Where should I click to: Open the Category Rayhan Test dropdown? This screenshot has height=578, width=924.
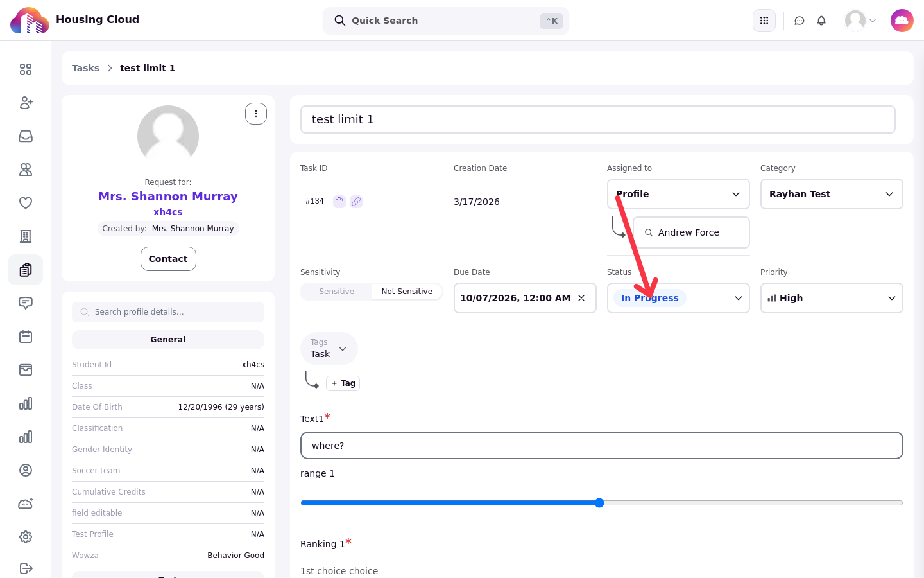coord(832,194)
